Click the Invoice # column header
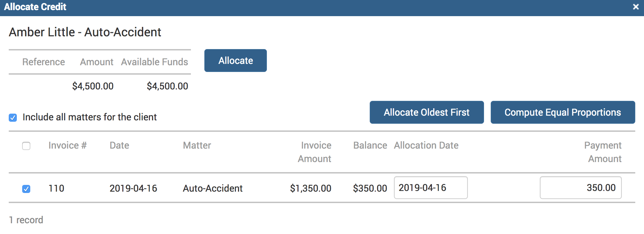This screenshot has height=234, width=644. pos(68,145)
